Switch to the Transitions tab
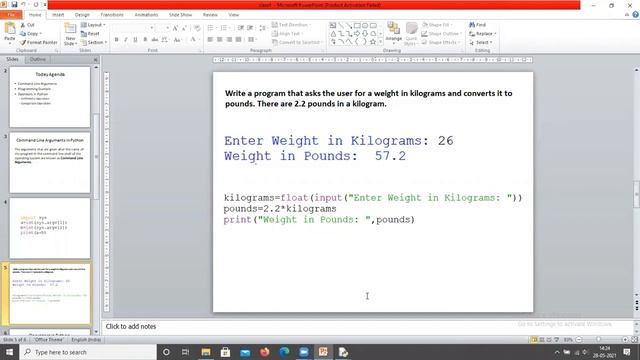Viewport: 640px width, 360px height. pyautogui.click(x=112, y=15)
